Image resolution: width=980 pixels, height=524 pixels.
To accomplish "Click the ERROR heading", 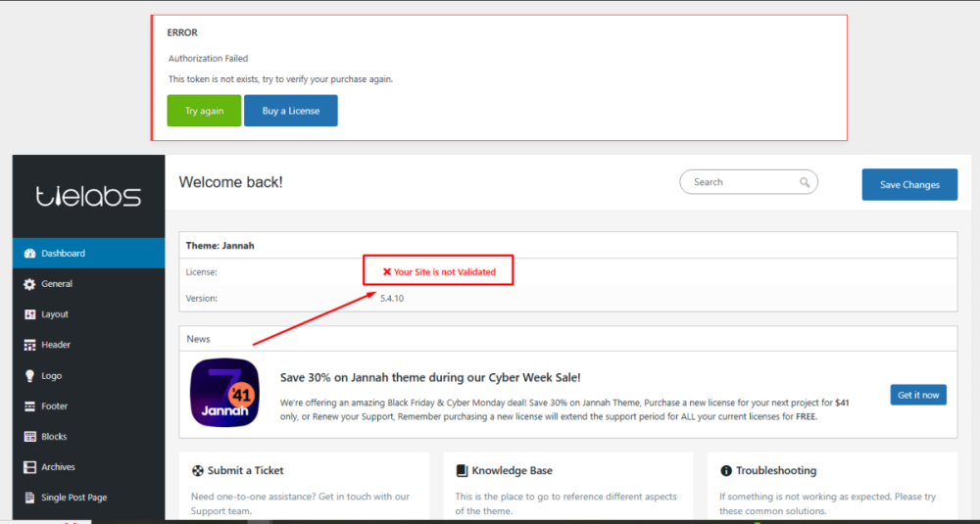I will pyautogui.click(x=182, y=32).
